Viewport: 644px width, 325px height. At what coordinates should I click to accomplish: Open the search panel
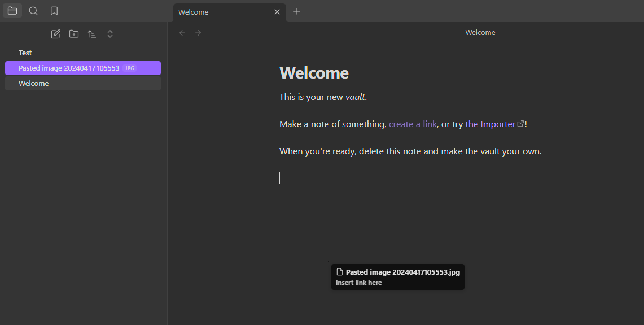[33, 11]
